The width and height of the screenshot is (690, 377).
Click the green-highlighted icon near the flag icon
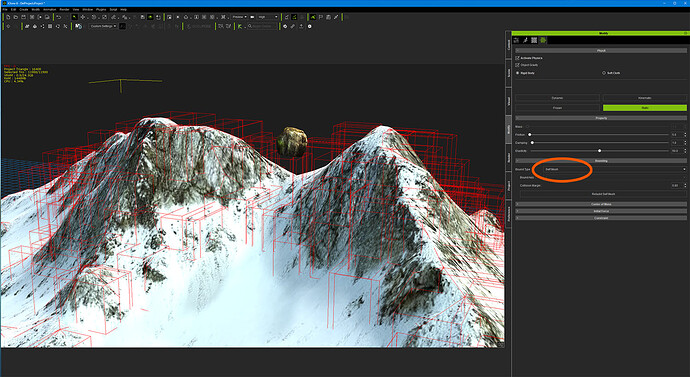coord(312,17)
